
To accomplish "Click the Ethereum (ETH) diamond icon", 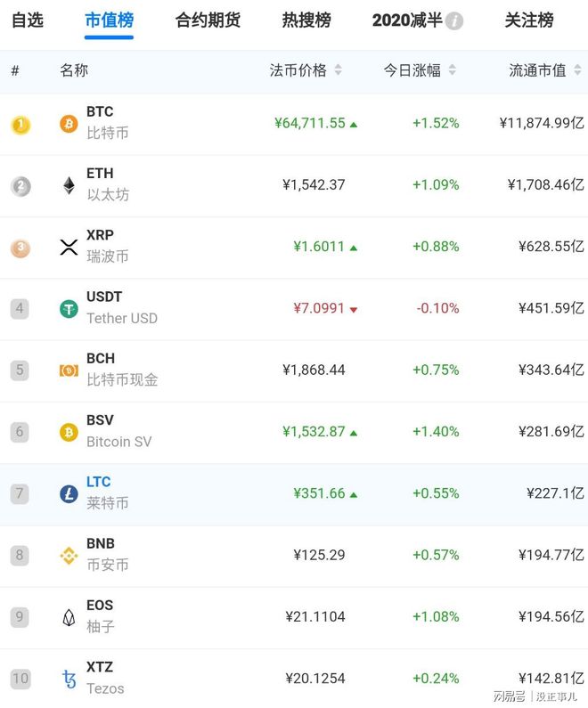I will point(69,185).
